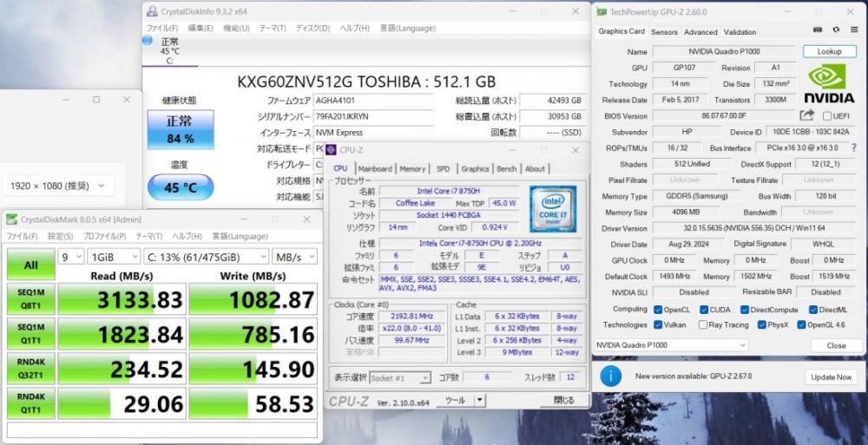Click the serial number field 79FA201JKRYN

[x=373, y=117]
